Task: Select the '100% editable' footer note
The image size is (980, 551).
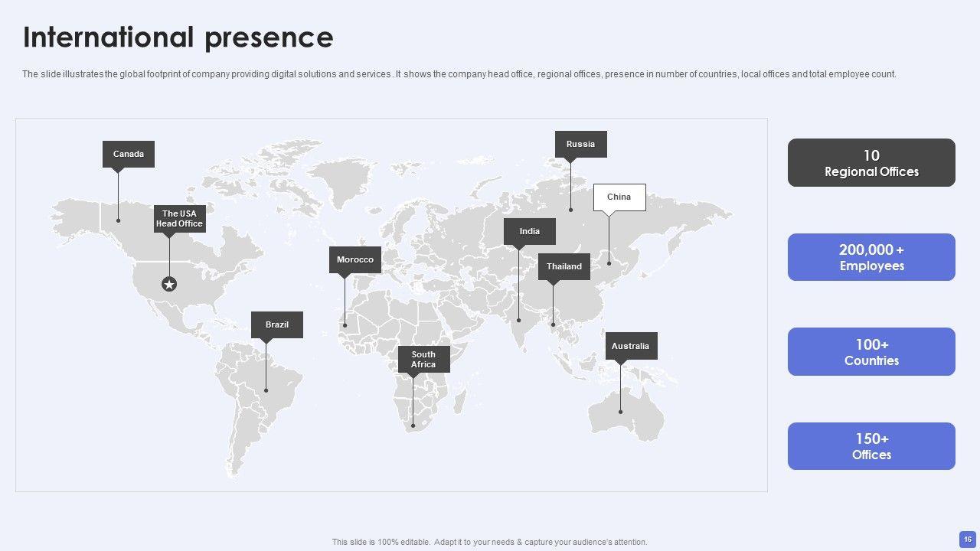Action: (x=490, y=542)
